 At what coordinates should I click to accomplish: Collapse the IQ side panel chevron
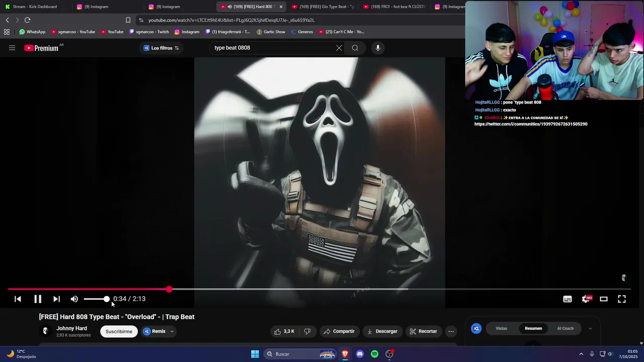point(590,328)
